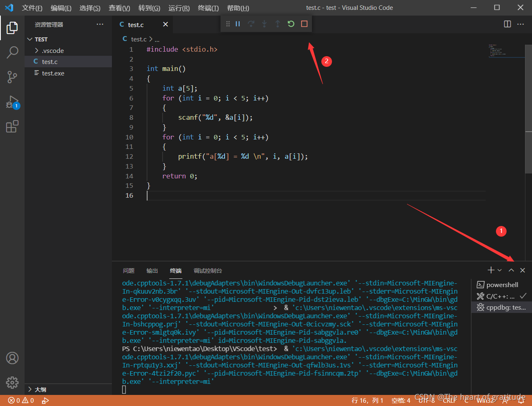Stop the debug session
532x406 pixels.
pyautogui.click(x=304, y=24)
